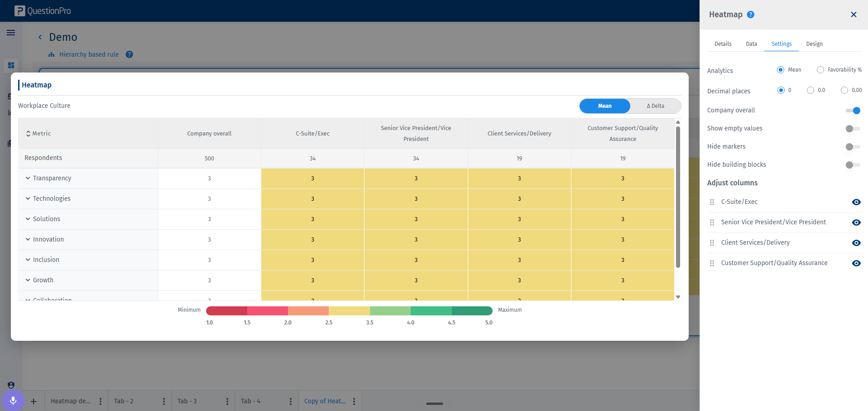Toggle Show empty values switch
Screen dimensions: 868x411
(x=853, y=129)
